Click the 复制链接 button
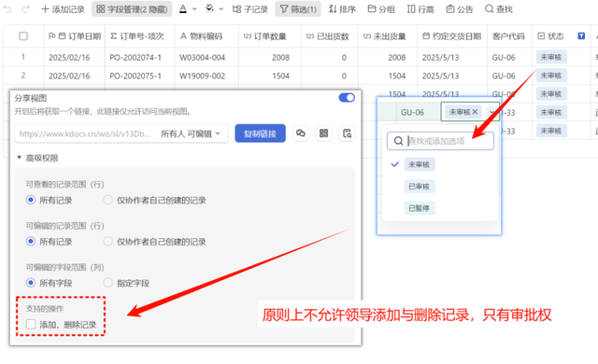The height and width of the screenshot is (364, 598). (260, 133)
